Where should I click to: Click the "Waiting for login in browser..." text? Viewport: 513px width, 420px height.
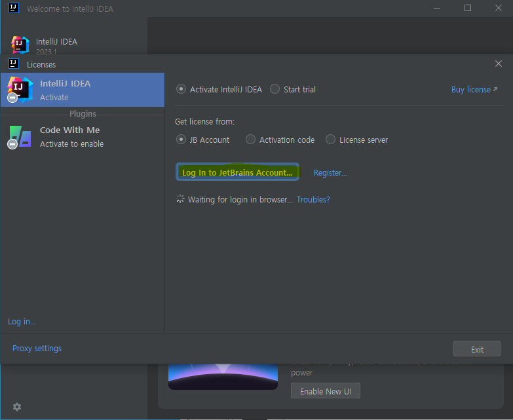coord(240,200)
